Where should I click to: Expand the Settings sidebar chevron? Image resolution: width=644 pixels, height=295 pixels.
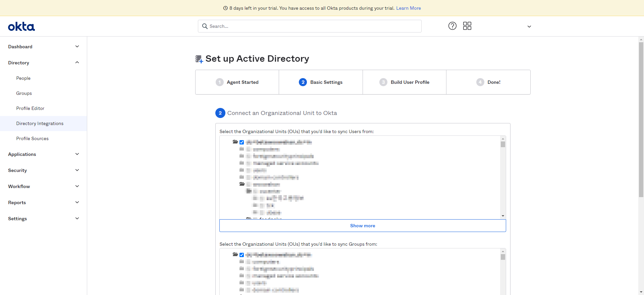[77, 219]
